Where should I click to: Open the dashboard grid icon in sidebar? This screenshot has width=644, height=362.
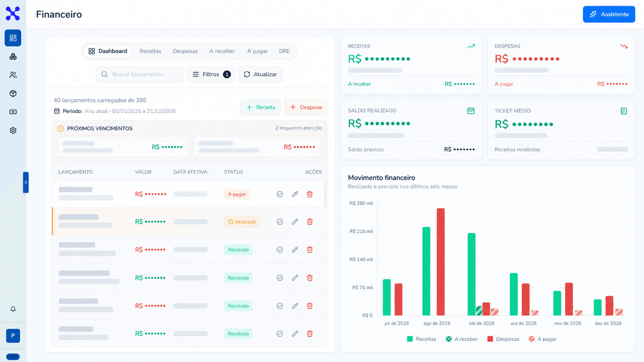[x=13, y=38]
